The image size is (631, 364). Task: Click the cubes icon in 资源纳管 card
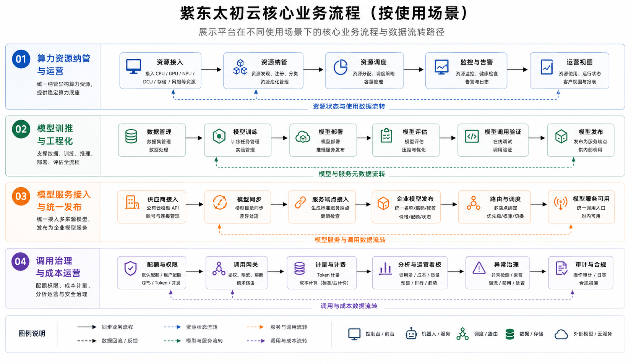pos(240,67)
